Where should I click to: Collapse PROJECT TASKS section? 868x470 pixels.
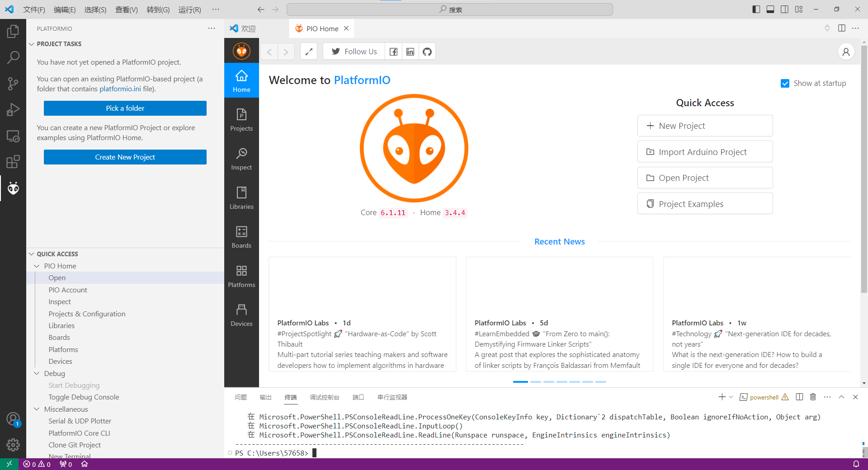click(32, 44)
